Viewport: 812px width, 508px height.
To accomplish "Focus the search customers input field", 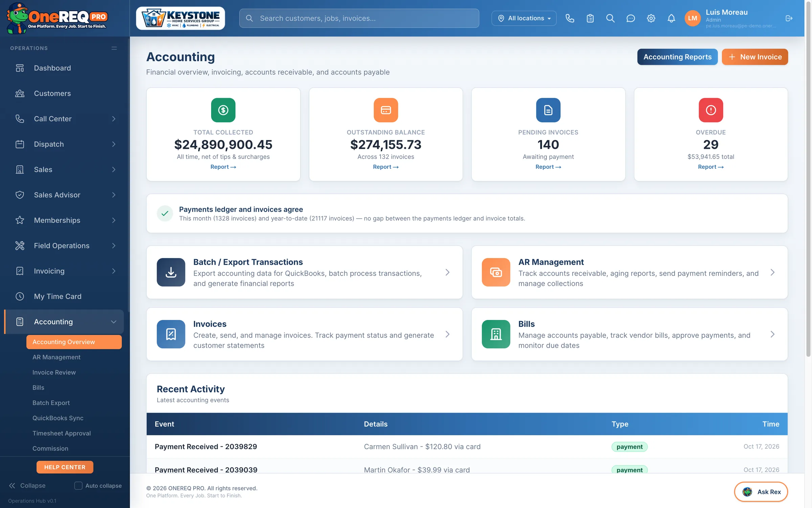I will [x=359, y=18].
